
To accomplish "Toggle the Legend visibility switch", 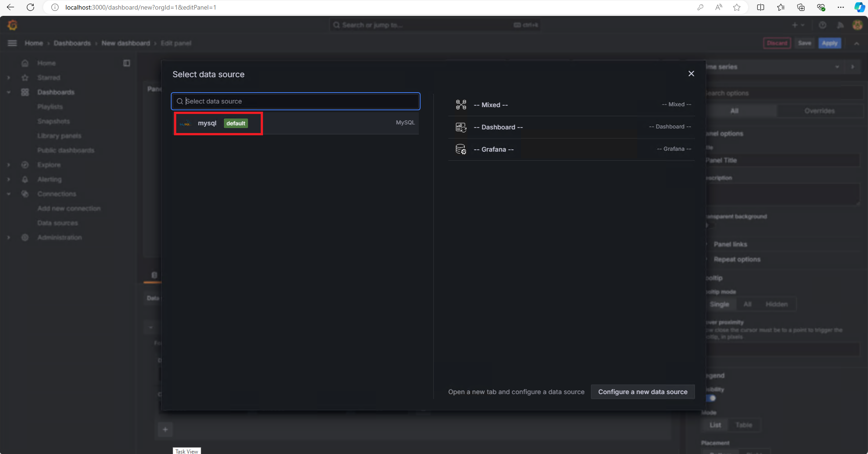I will coord(710,398).
